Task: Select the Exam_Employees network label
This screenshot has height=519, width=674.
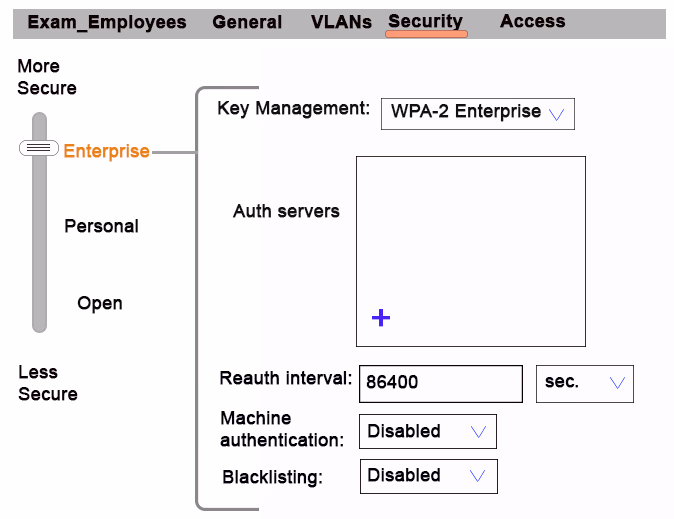Action: click(x=107, y=22)
